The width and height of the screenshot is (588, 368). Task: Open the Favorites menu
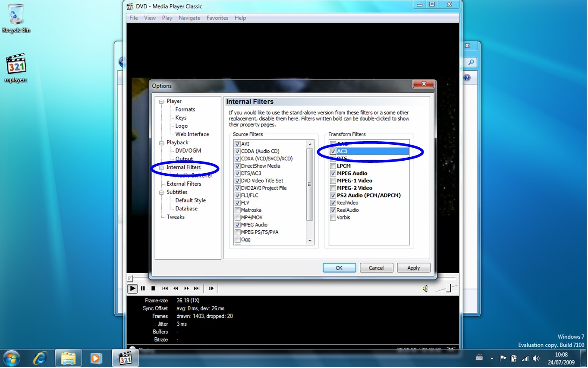click(217, 18)
